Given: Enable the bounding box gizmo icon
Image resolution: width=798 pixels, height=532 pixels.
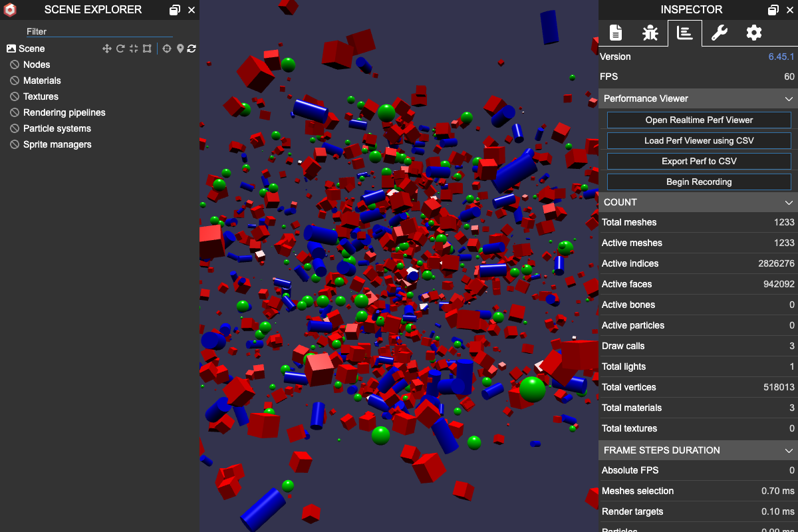Looking at the screenshot, I should 147,49.
